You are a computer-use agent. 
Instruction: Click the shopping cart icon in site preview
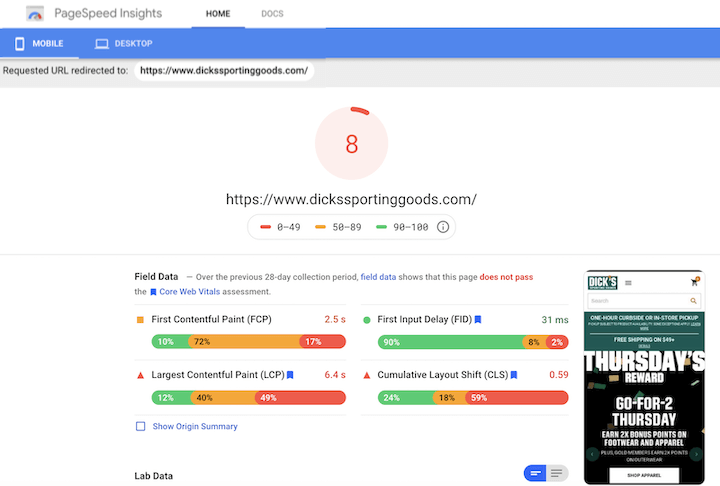point(694,282)
